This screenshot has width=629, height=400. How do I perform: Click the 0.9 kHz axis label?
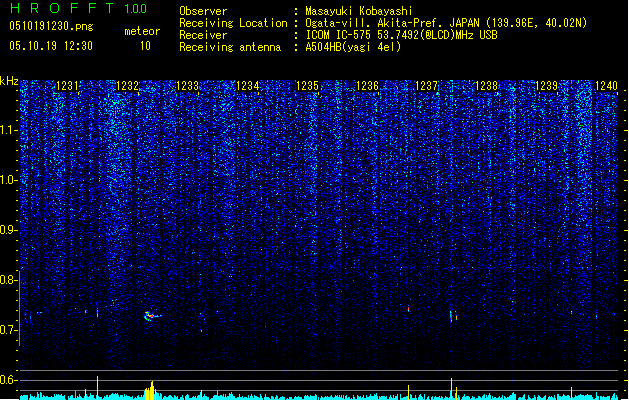(x=9, y=230)
